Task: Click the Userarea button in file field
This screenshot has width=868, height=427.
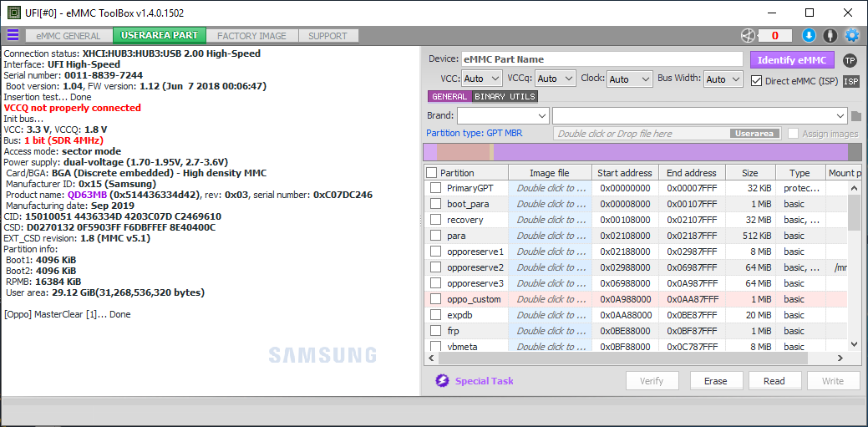Action: tap(755, 134)
